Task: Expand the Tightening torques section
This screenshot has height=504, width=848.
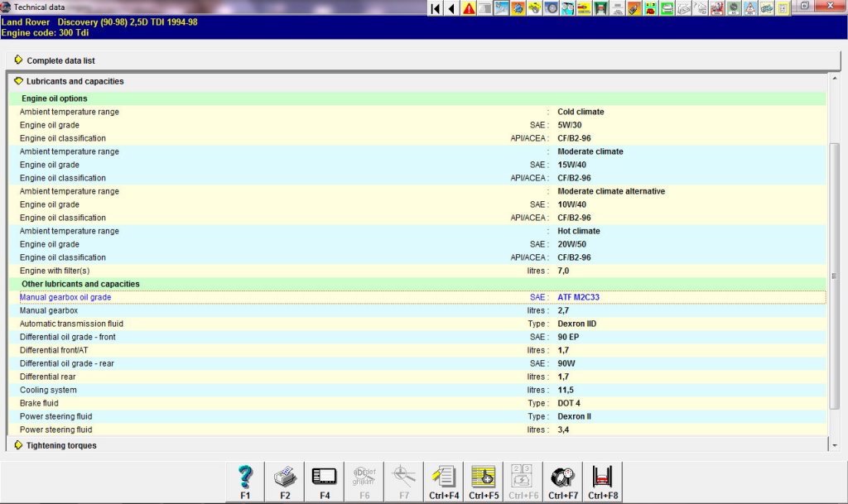Action: point(61,445)
